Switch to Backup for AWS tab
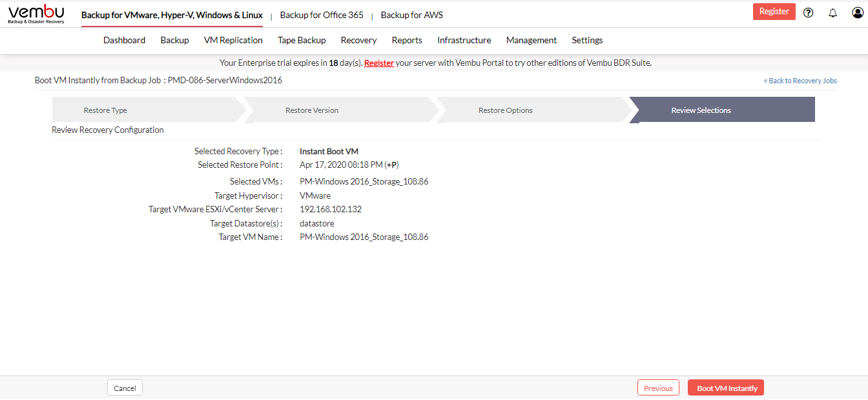This screenshot has height=400, width=868. (412, 15)
